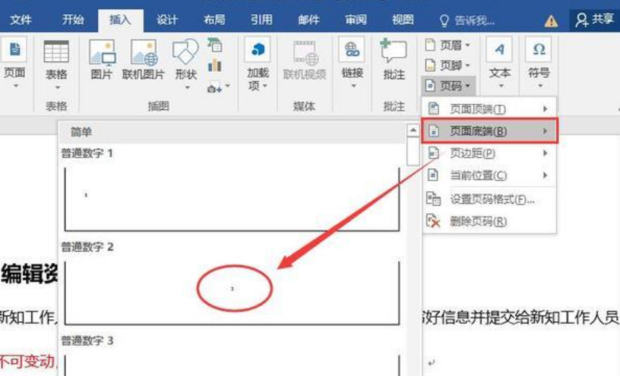This screenshot has width=620, height=376.
Task: Click the 告诉我 search box
Action: click(467, 21)
